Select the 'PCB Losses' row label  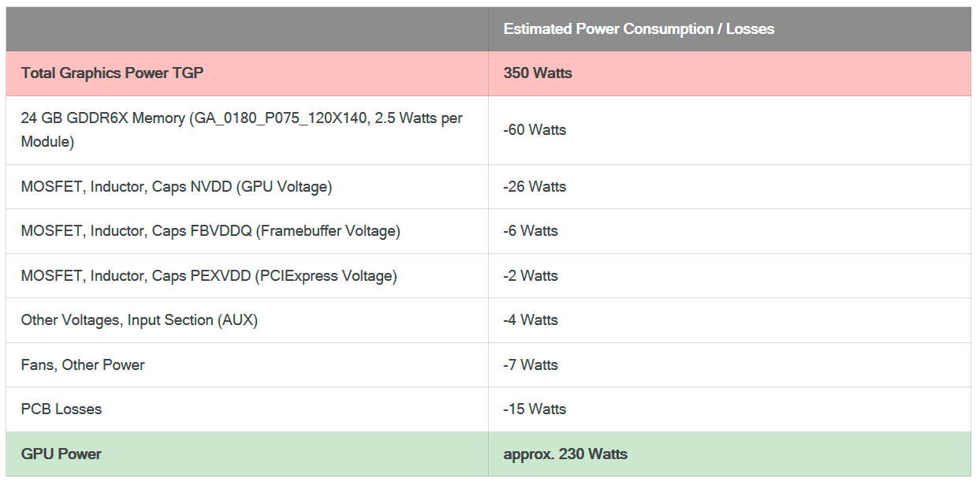(x=61, y=409)
